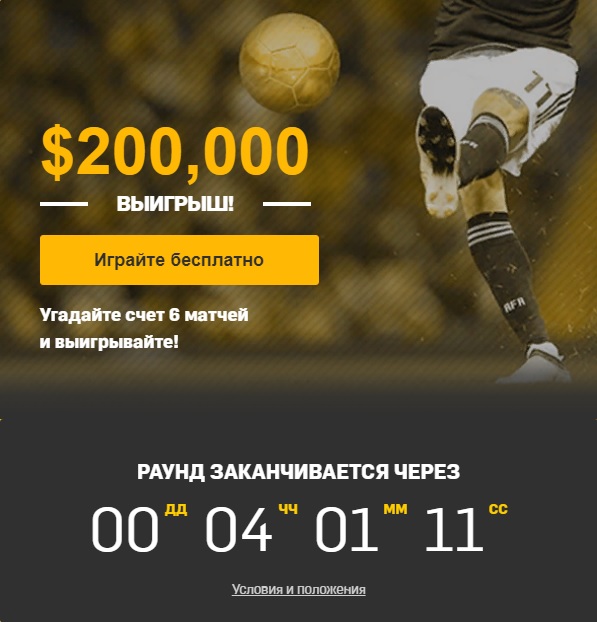This screenshot has width=597, height=622.
Task: Click the white line right of 'ВЫИГРЫШ!'
Action: (x=287, y=204)
